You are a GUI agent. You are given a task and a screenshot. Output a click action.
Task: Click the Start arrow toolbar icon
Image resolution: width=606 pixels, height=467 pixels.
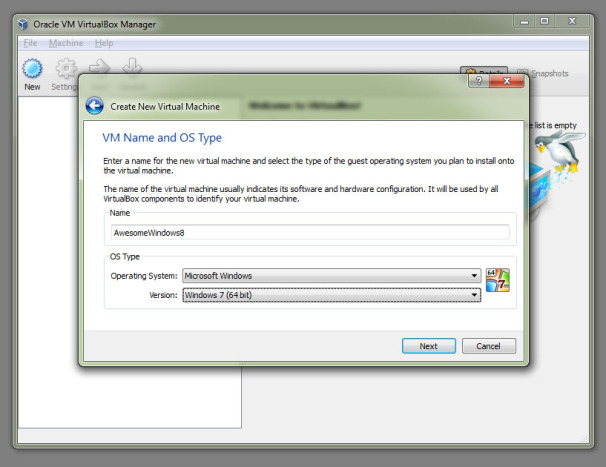pos(99,66)
